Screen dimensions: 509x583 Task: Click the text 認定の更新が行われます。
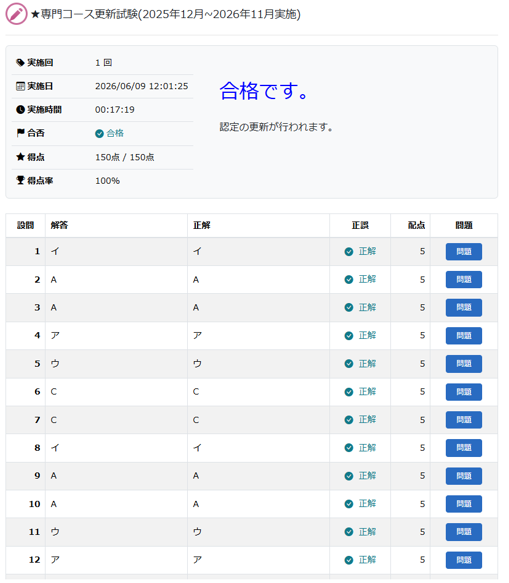click(276, 127)
